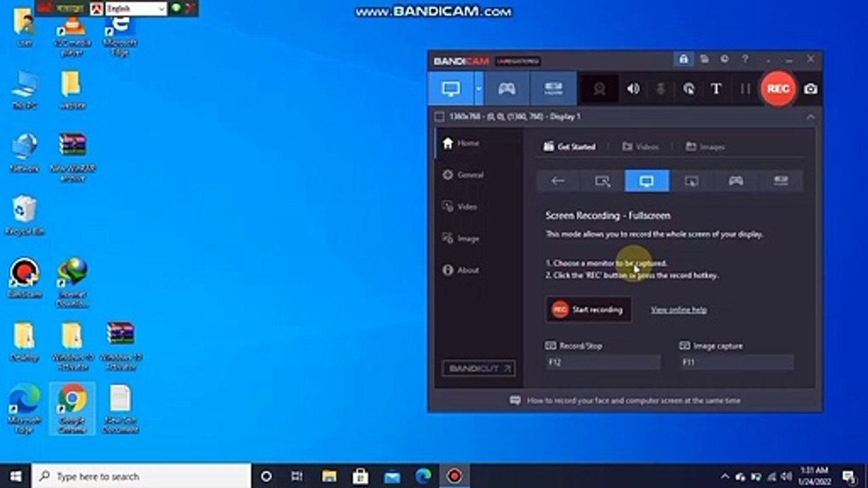Viewport: 868px width, 488px height.
Task: Open Bandicam help question mark icon
Action: (745, 60)
